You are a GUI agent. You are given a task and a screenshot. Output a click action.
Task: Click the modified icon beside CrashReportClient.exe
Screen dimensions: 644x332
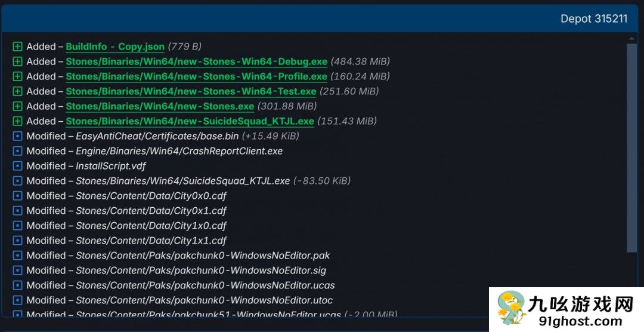[x=17, y=151]
